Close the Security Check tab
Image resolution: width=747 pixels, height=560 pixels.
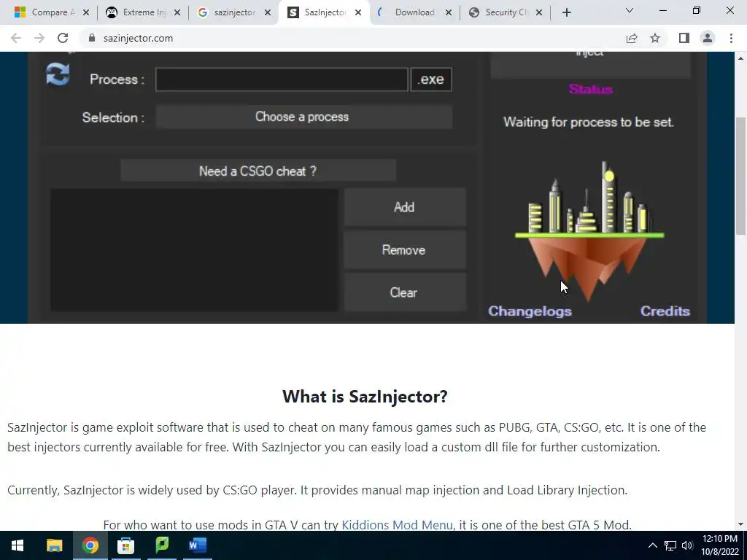539,13
